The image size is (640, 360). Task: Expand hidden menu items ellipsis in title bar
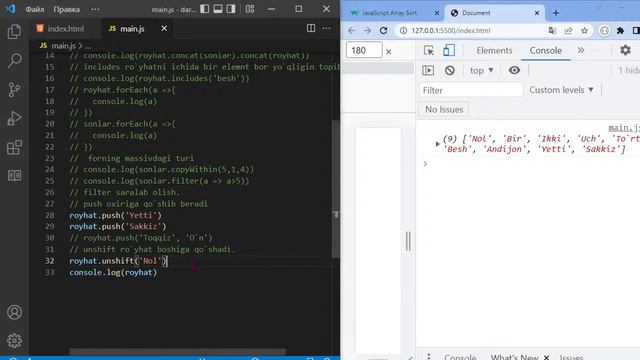click(x=95, y=9)
